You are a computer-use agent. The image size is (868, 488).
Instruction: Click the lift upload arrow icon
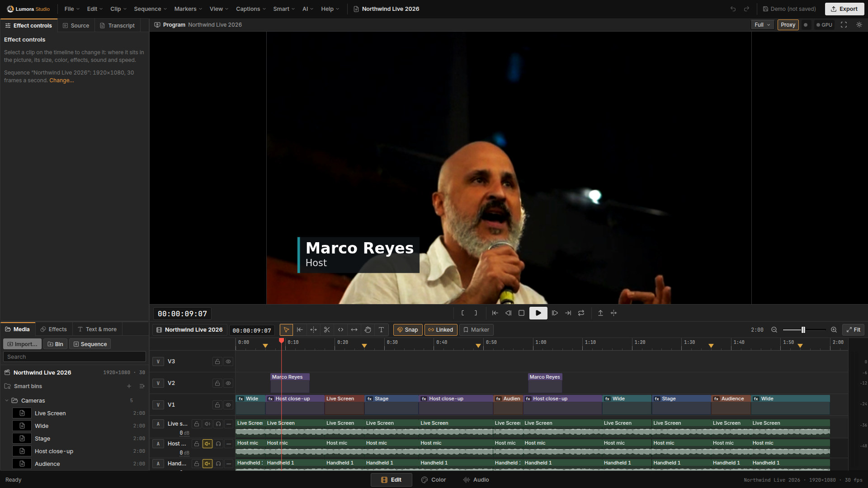[600, 313]
